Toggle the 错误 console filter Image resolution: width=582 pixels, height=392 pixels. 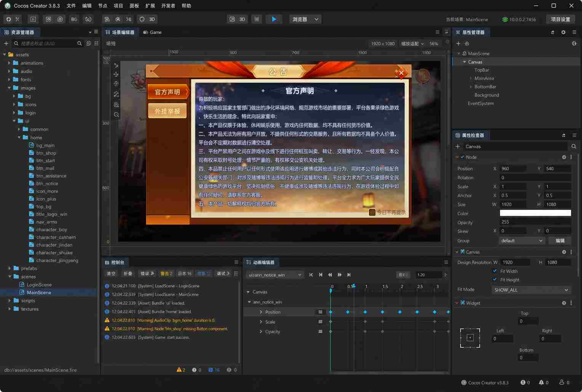point(147,274)
